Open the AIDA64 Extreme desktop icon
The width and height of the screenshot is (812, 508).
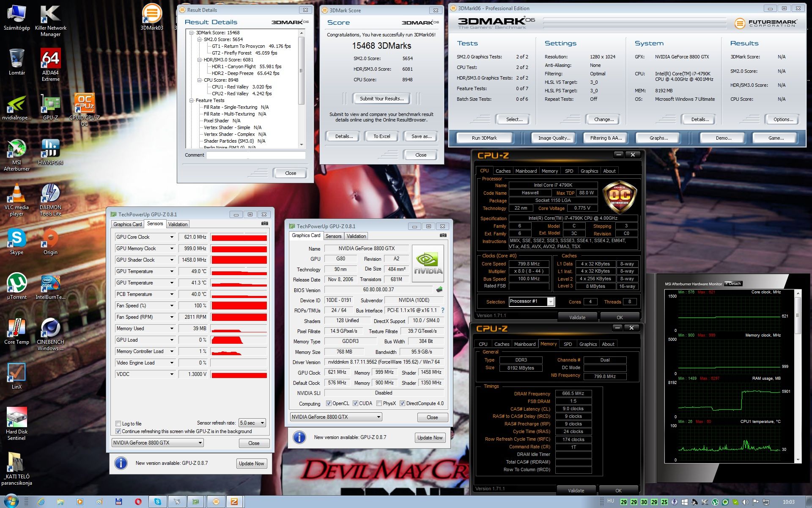coord(50,64)
